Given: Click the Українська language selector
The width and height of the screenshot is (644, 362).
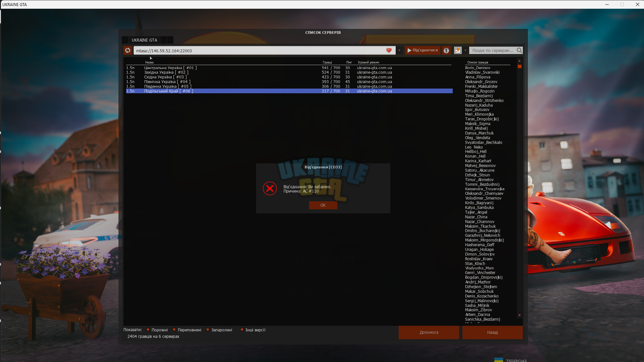Looking at the screenshot, I should click(x=511, y=360).
